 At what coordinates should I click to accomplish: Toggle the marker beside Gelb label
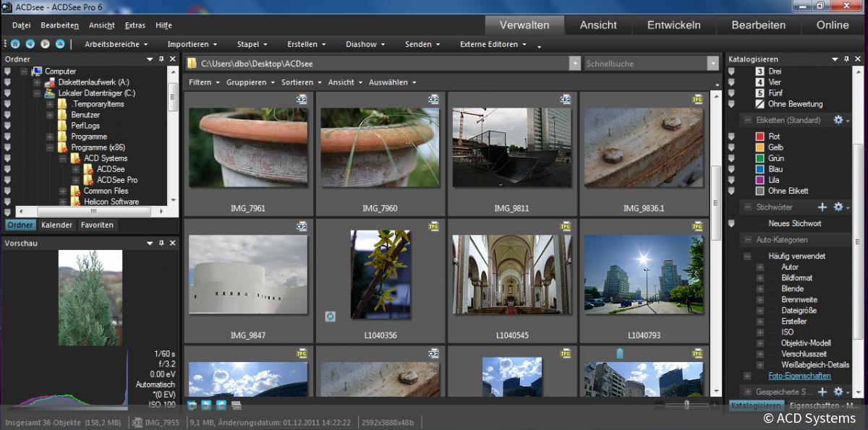[731, 147]
